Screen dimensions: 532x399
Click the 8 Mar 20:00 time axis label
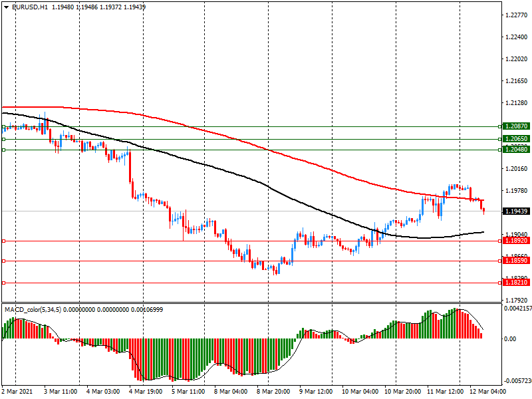point(273,392)
